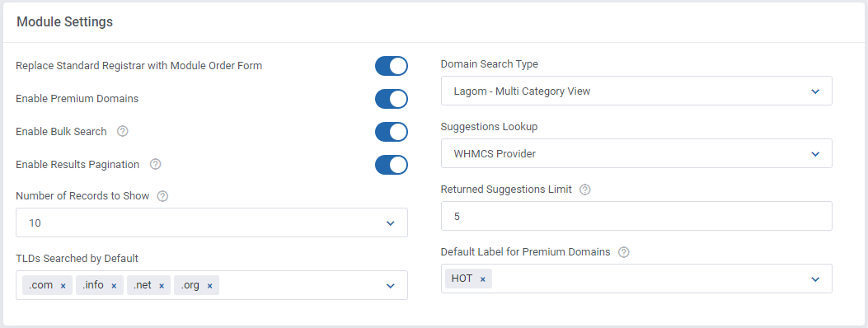Open the Number of Records to Show dropdown
The height and width of the screenshot is (328, 868).
tap(212, 223)
